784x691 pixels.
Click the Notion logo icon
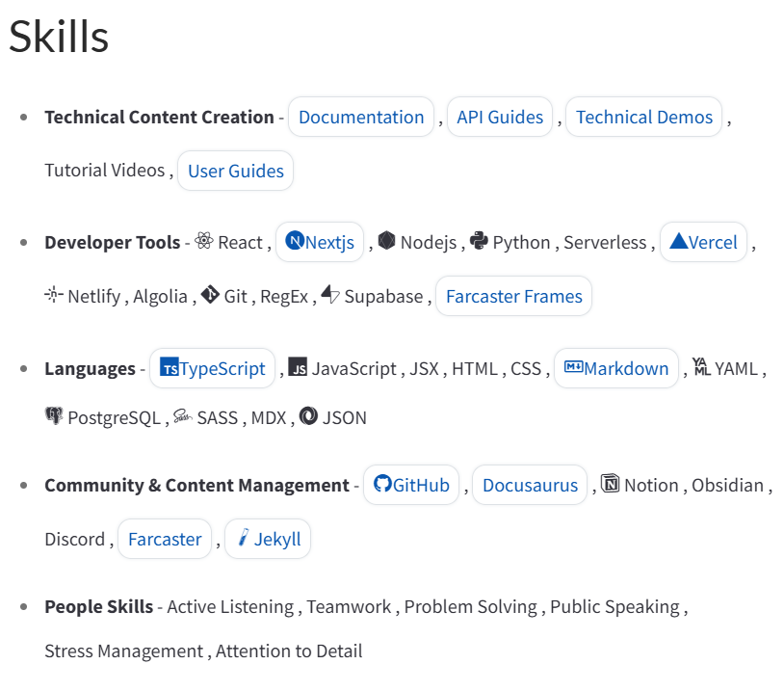pyautogui.click(x=610, y=484)
